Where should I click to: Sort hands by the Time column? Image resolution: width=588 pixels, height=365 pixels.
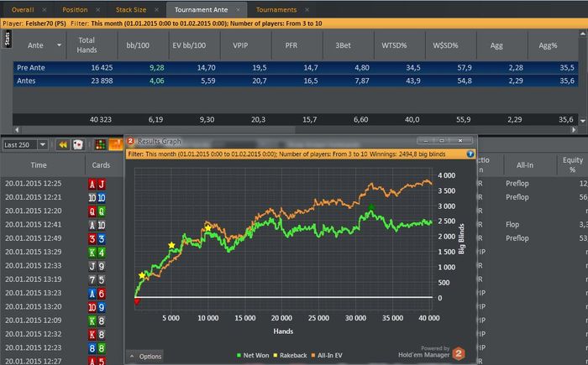[x=39, y=165]
